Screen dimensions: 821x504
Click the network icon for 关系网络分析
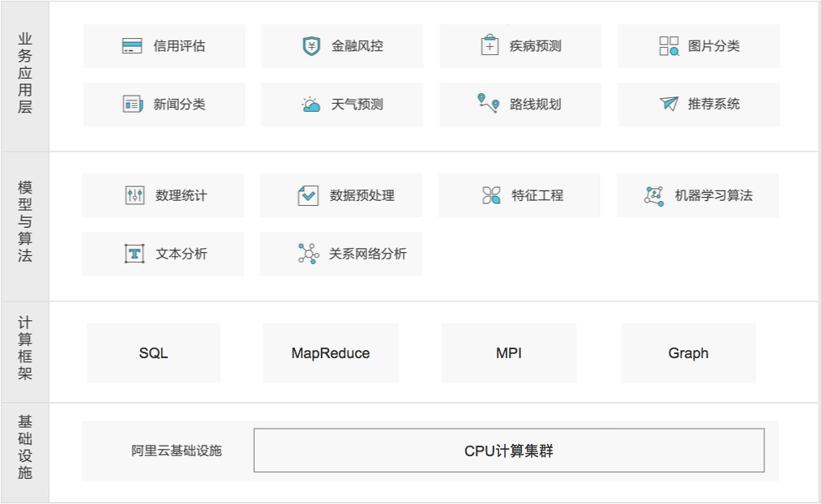coord(308,254)
